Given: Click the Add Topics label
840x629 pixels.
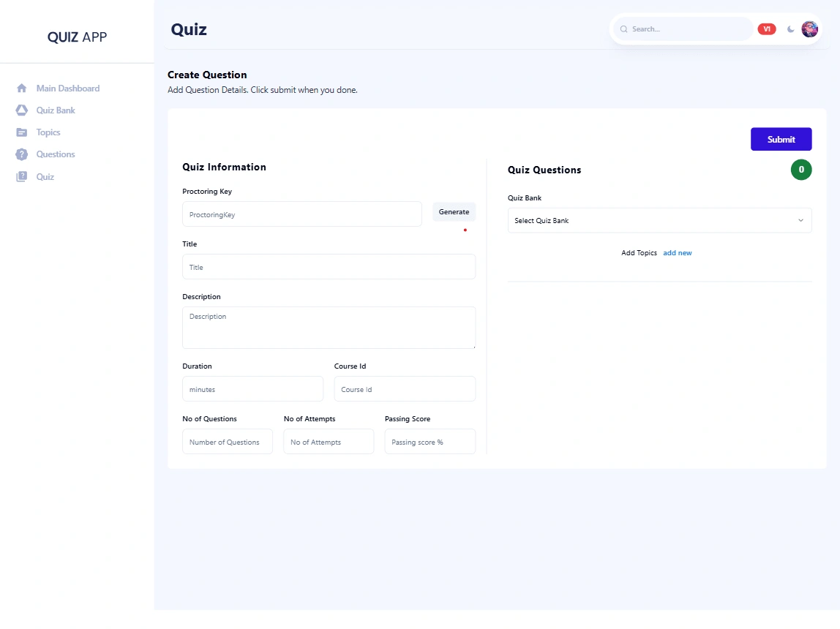Looking at the screenshot, I should pos(639,252).
